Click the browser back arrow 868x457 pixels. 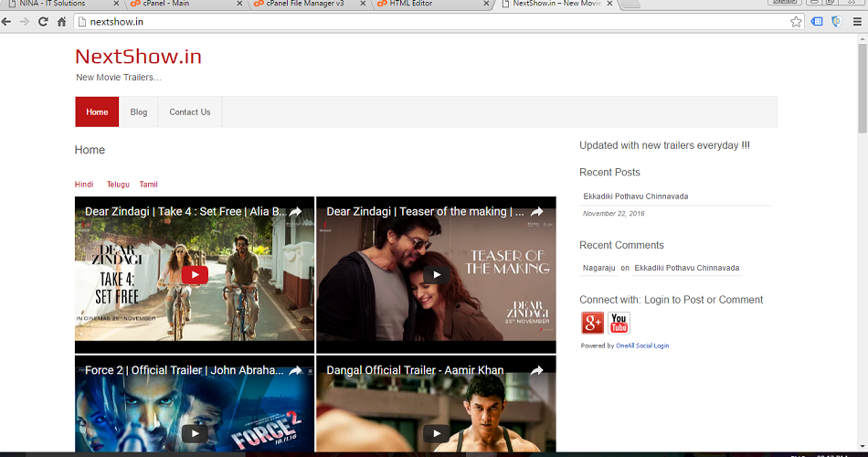tap(7, 22)
